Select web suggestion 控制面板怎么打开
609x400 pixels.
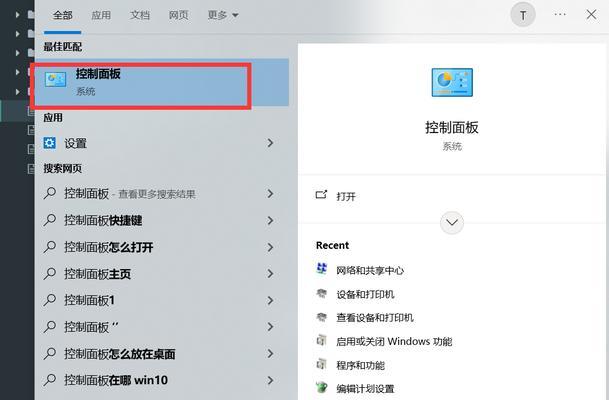108,247
